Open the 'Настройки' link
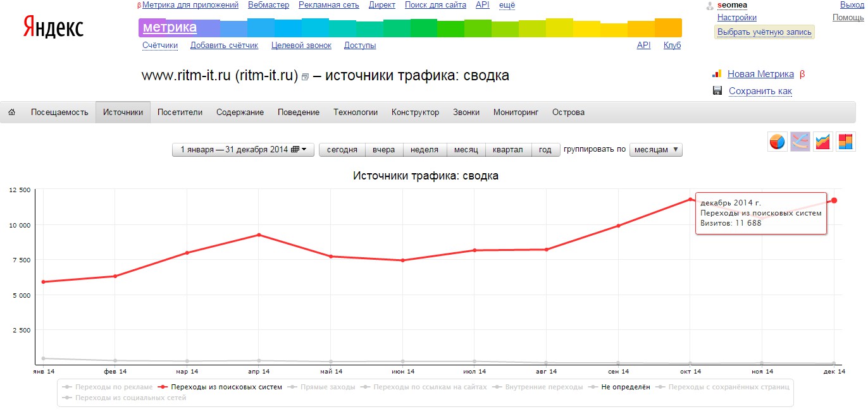The height and width of the screenshot is (414, 868). pos(737,18)
